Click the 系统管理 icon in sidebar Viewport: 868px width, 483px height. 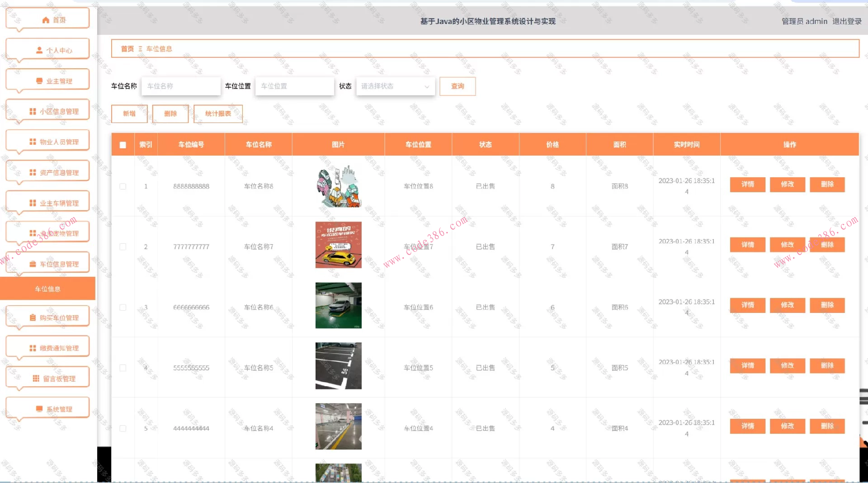[38, 407]
